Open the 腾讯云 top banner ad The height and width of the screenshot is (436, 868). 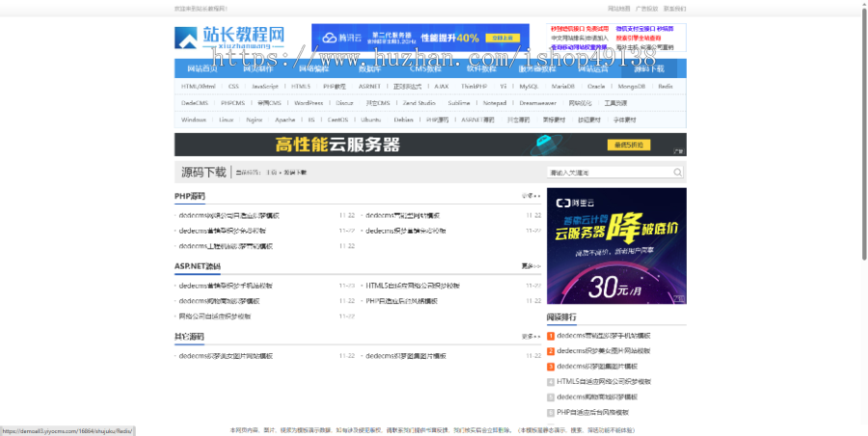[x=420, y=37]
